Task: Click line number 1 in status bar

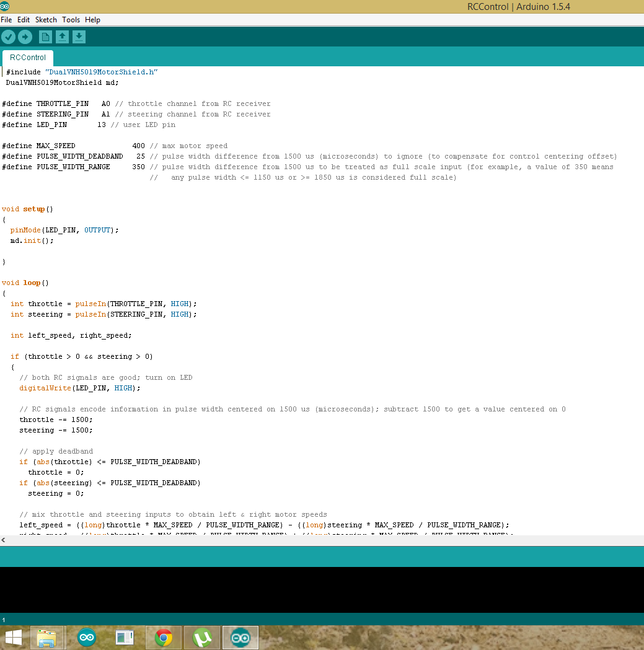Action: click(3, 620)
